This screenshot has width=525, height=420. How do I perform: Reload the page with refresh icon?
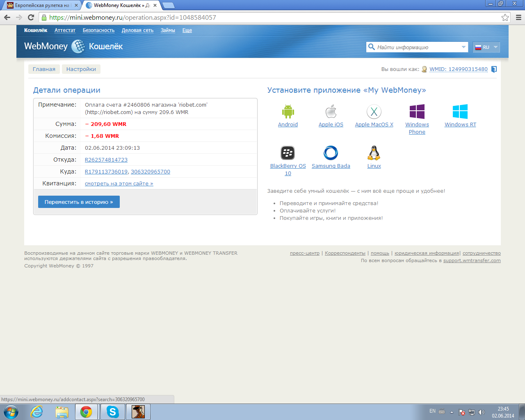(x=31, y=17)
